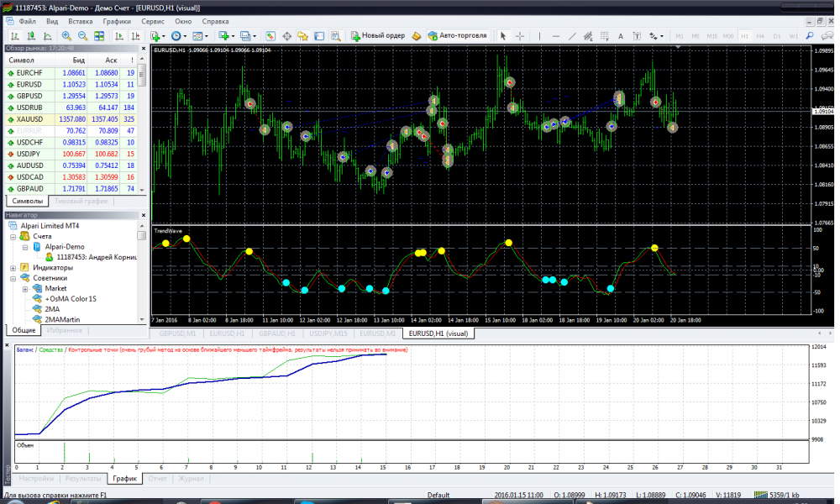The image size is (840, 504).
Task: Select the horizontal line drawing tool
Action: coord(556,36)
